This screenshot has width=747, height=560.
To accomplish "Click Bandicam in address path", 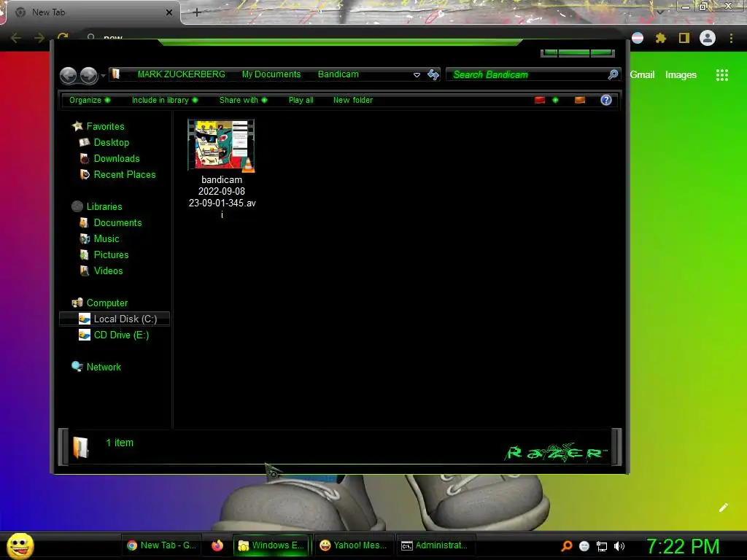I will 338,74.
